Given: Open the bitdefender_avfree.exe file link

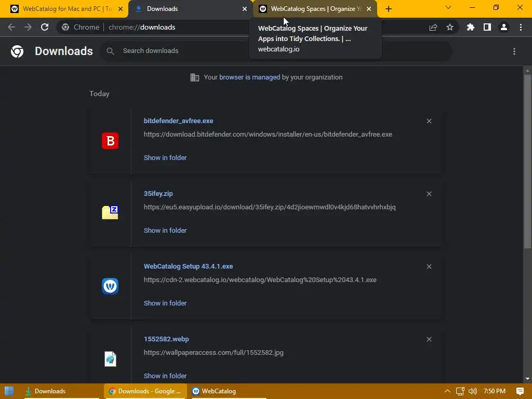Looking at the screenshot, I should click(x=179, y=121).
